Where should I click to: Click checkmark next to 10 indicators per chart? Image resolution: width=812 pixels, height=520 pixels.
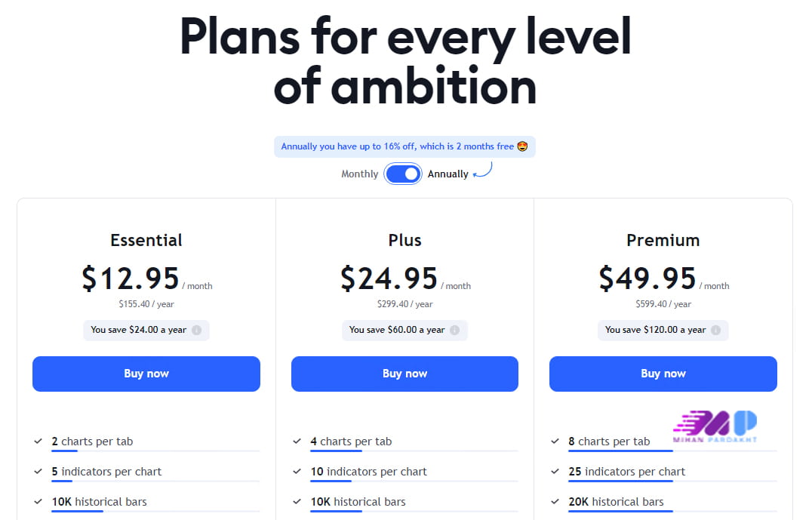297,472
